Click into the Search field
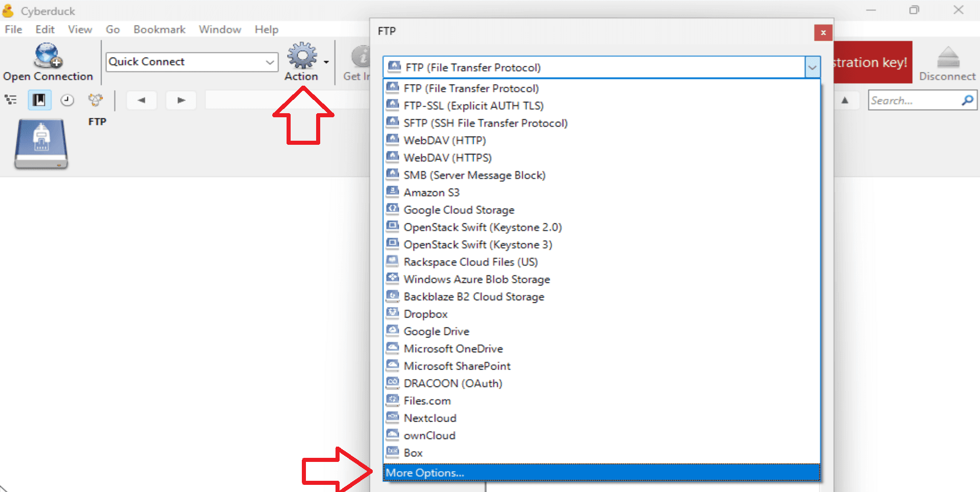 [913, 100]
